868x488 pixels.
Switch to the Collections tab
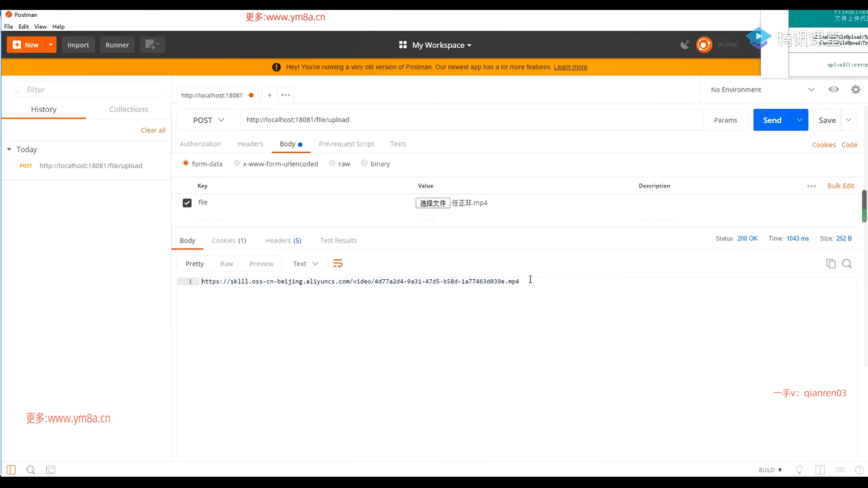coord(128,109)
